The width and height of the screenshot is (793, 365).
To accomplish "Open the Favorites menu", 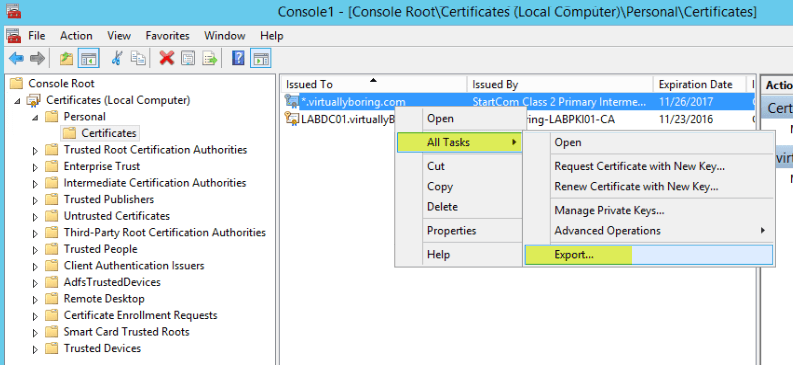I will (167, 36).
